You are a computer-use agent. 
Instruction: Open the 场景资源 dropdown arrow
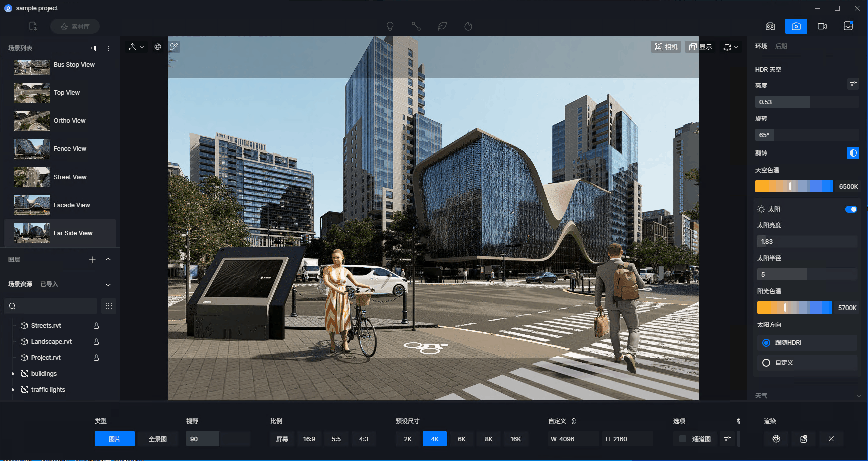click(108, 284)
